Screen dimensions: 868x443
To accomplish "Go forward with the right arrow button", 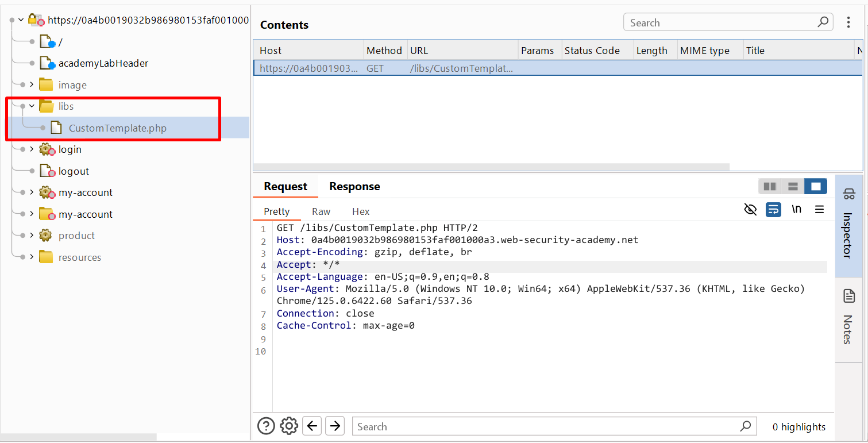I will (334, 426).
